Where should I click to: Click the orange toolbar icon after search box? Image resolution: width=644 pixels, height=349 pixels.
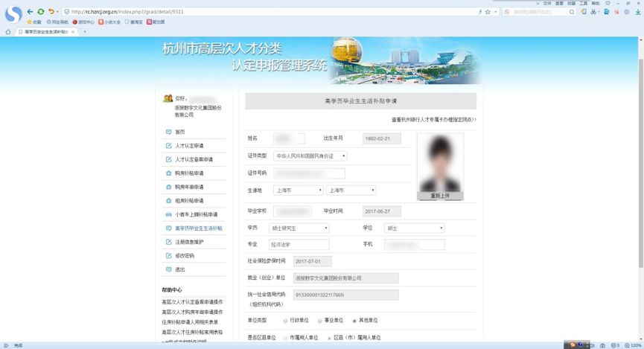coord(584,12)
